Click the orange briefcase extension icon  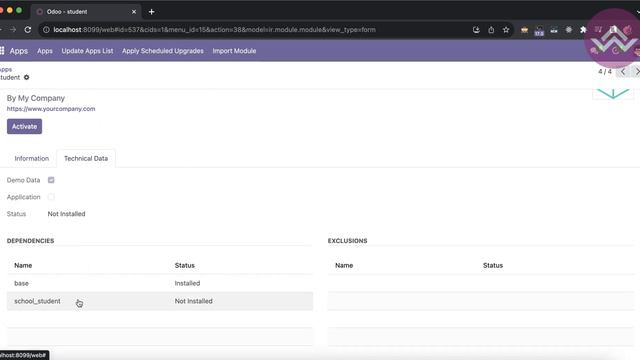(x=524, y=29)
